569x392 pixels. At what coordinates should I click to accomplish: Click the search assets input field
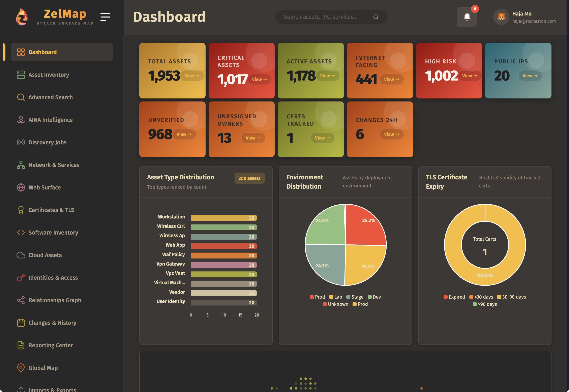point(322,17)
